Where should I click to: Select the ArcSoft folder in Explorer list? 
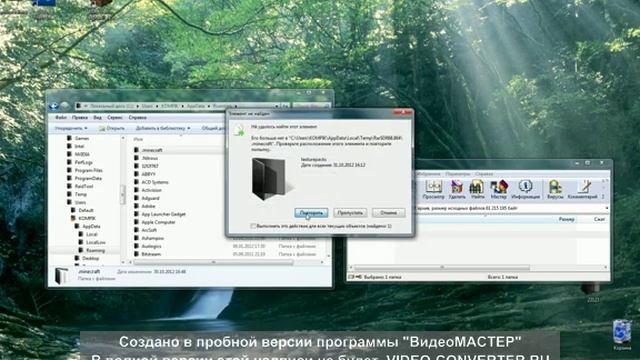146,231
